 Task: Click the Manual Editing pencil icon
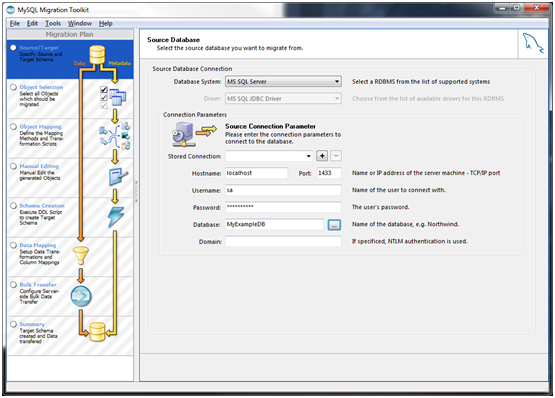[x=118, y=176]
